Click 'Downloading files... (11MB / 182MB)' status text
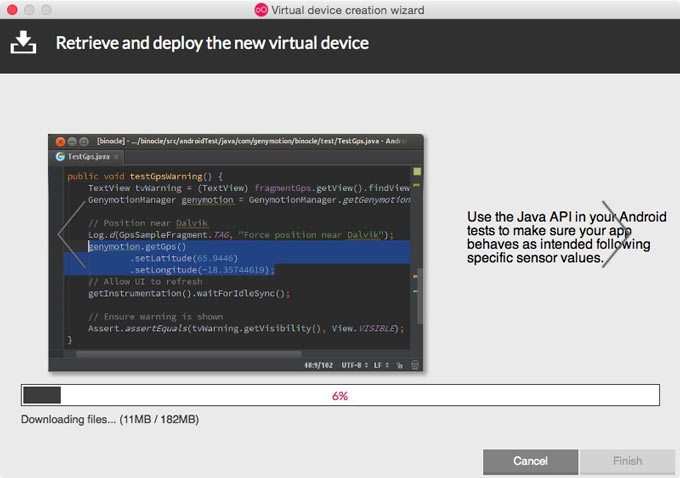Screen dimensions: 680x478 tap(110, 419)
